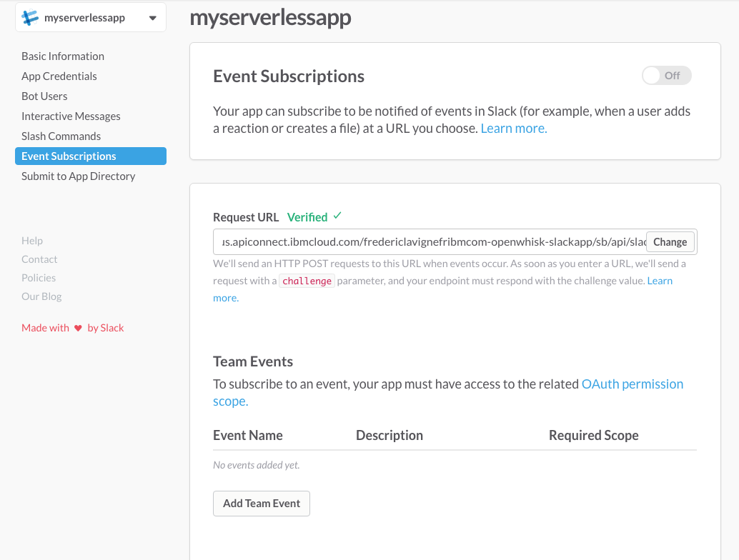Open Submit to App Directory
Viewport: 739px width, 560px height.
point(78,176)
